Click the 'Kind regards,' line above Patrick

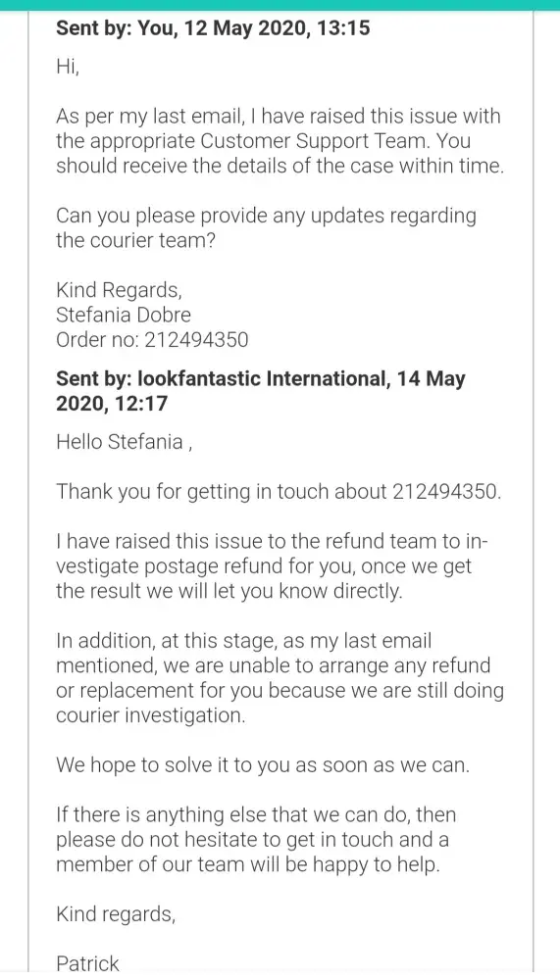tap(116, 914)
